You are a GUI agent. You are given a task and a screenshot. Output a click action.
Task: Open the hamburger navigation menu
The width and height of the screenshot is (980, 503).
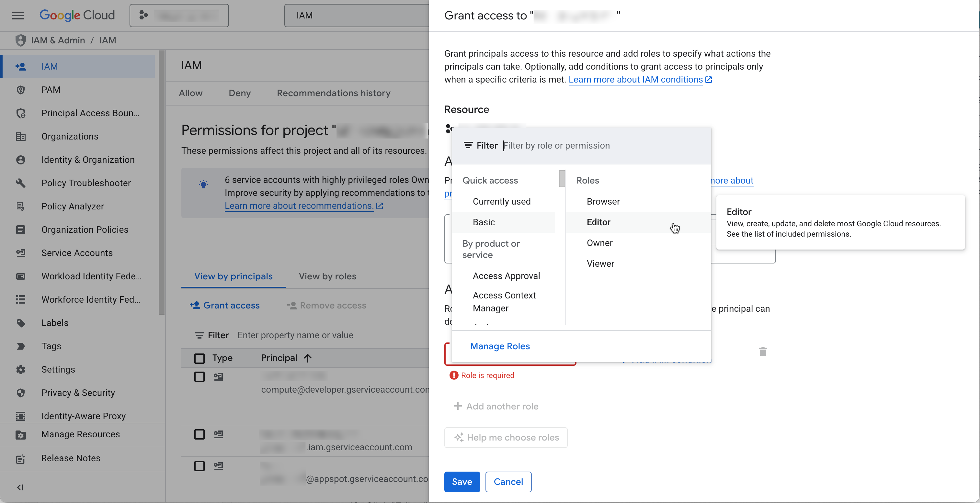pyautogui.click(x=18, y=15)
